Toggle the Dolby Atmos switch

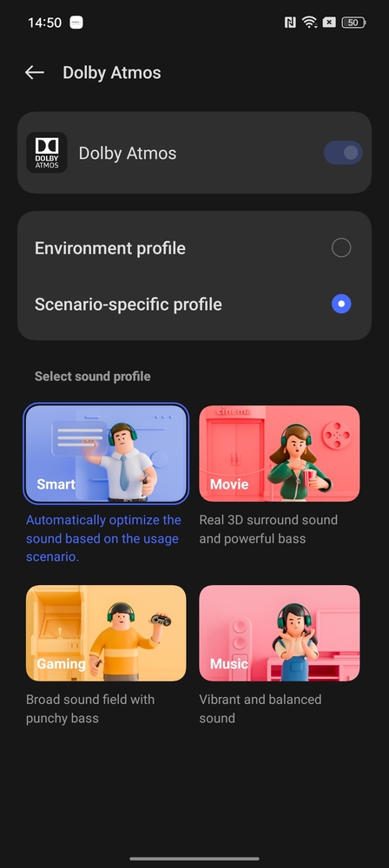343,153
